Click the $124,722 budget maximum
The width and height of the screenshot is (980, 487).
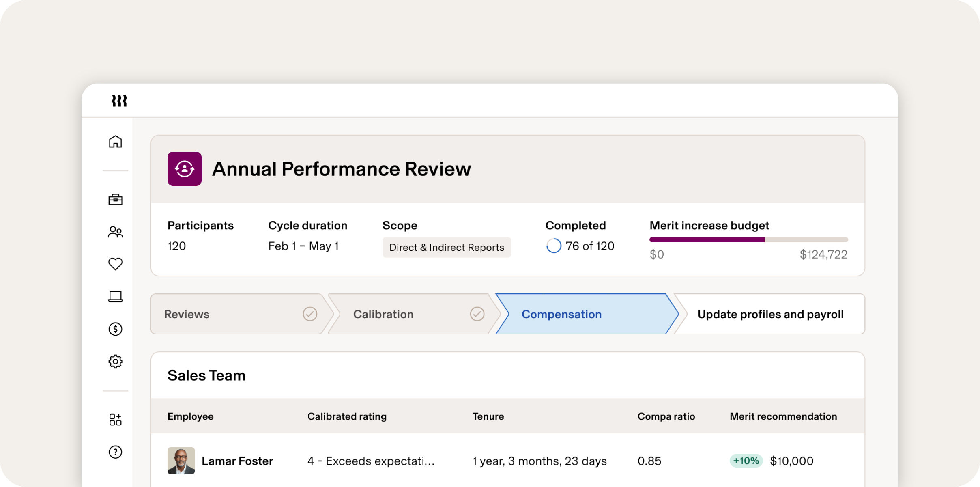coord(823,254)
